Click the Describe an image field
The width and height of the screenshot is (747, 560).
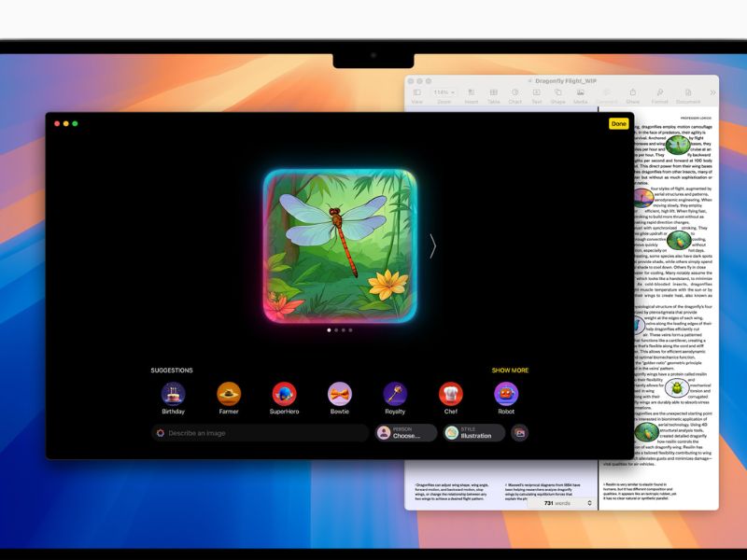pos(261,433)
